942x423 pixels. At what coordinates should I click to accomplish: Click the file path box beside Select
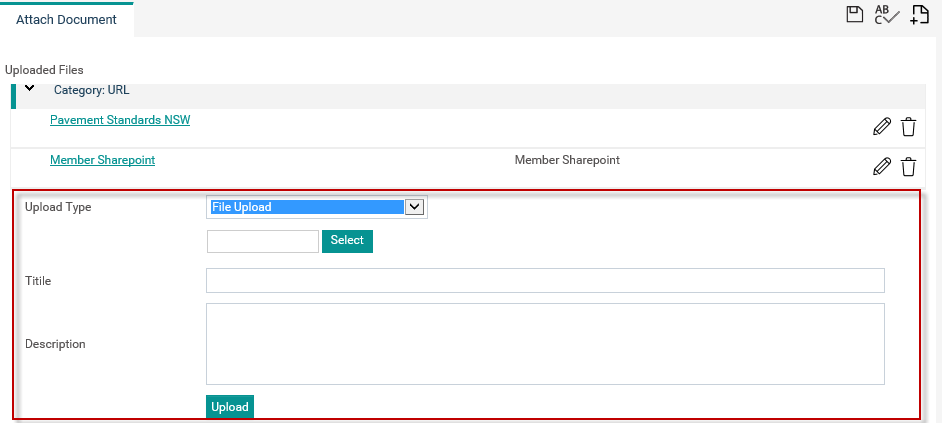(263, 242)
